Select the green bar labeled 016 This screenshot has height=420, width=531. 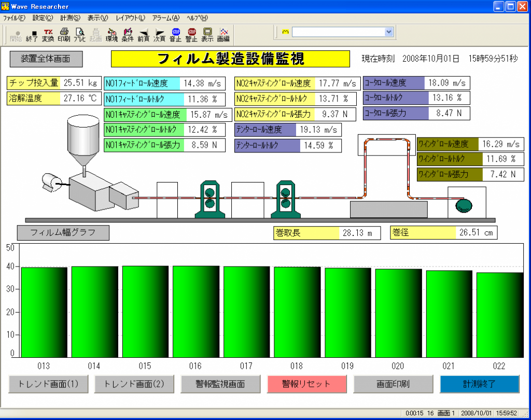[196, 312]
